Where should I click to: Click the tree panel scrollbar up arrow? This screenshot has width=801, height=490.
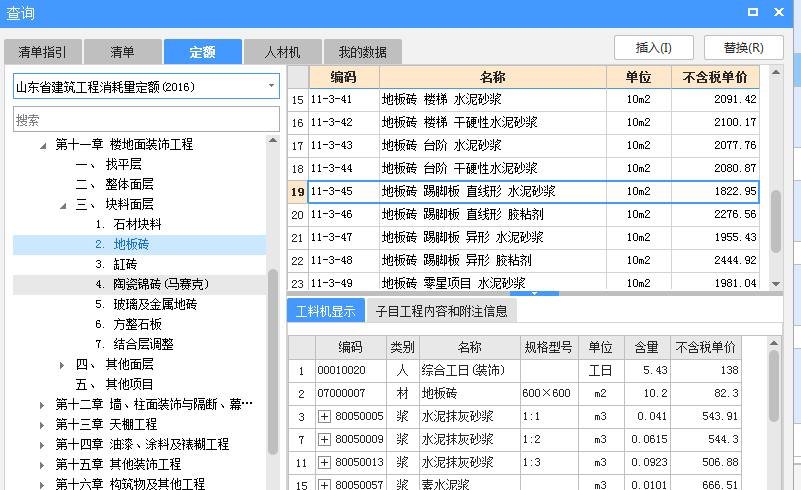pos(273,140)
